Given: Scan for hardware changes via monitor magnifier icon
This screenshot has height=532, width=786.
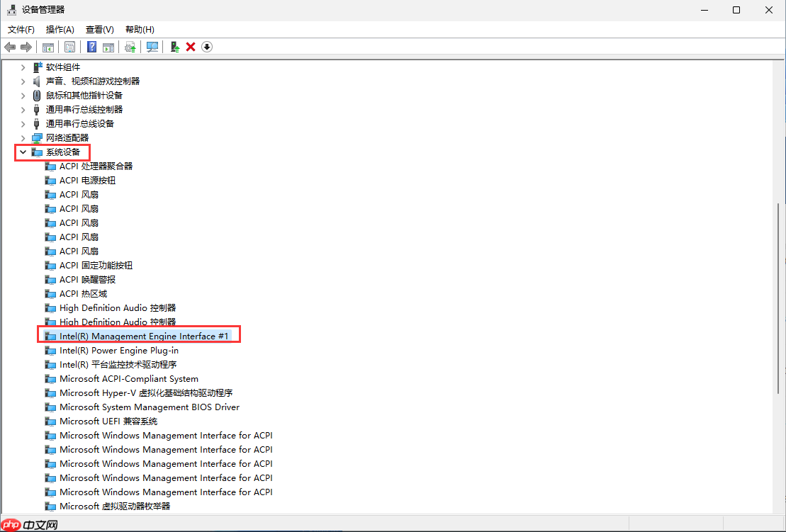Looking at the screenshot, I should tap(152, 47).
